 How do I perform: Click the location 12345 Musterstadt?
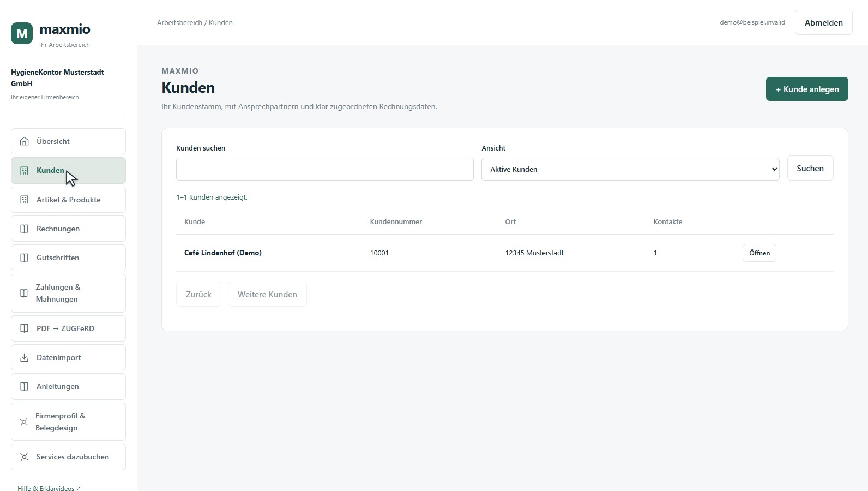tap(534, 253)
